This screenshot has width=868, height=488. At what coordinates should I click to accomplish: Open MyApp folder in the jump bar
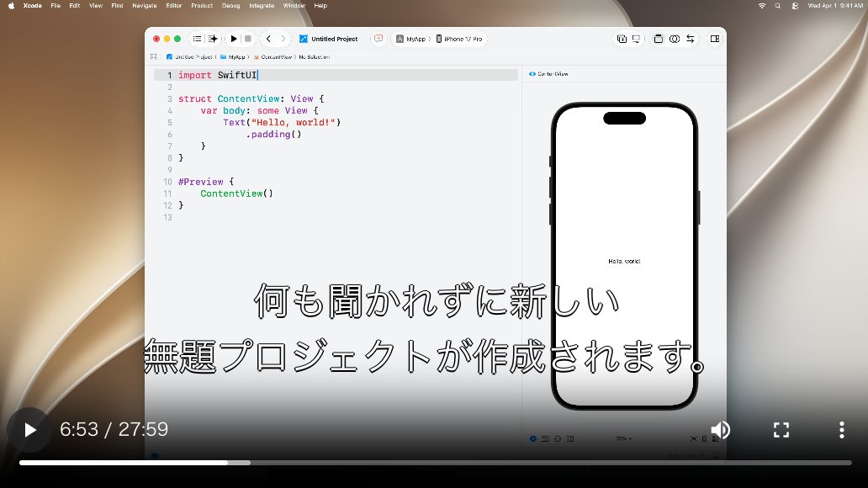(x=233, y=57)
